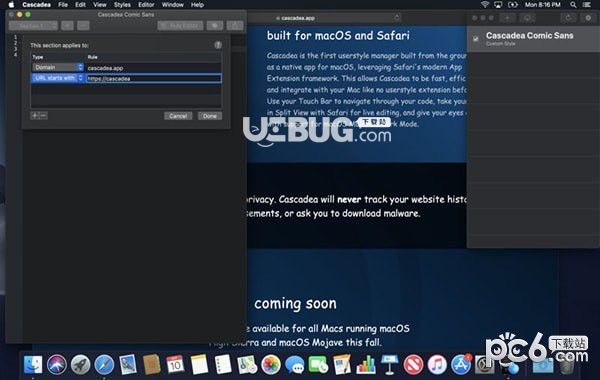Click the battery status icon

(x=512, y=5)
